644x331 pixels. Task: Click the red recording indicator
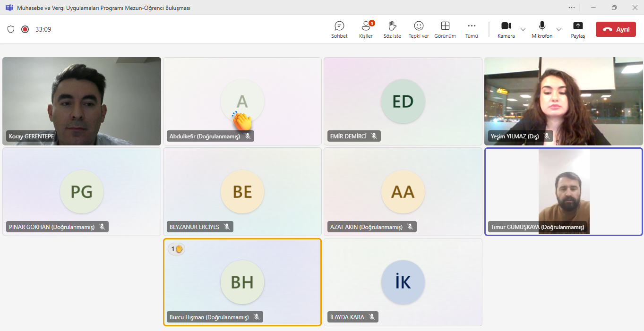tap(25, 29)
